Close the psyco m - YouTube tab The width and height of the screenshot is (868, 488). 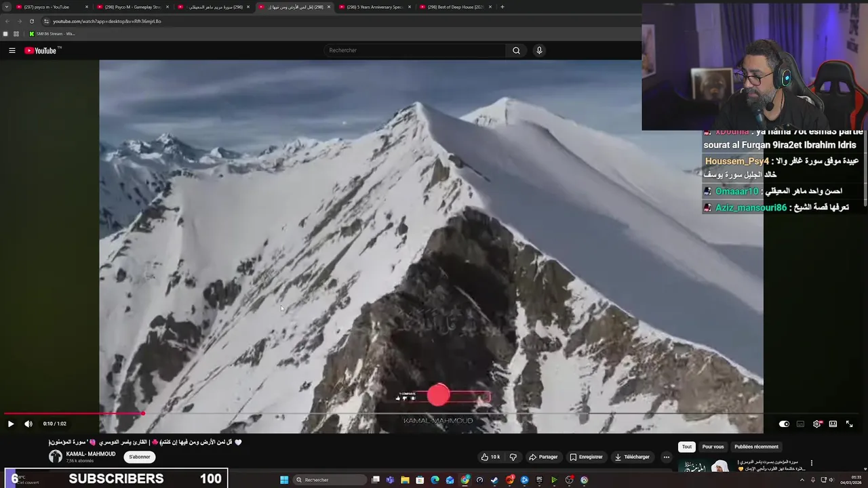tap(87, 7)
